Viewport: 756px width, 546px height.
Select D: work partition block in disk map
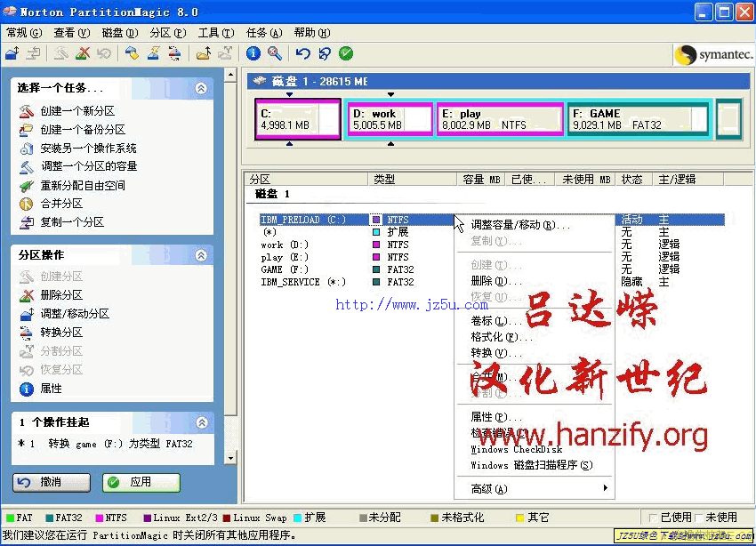[390, 119]
